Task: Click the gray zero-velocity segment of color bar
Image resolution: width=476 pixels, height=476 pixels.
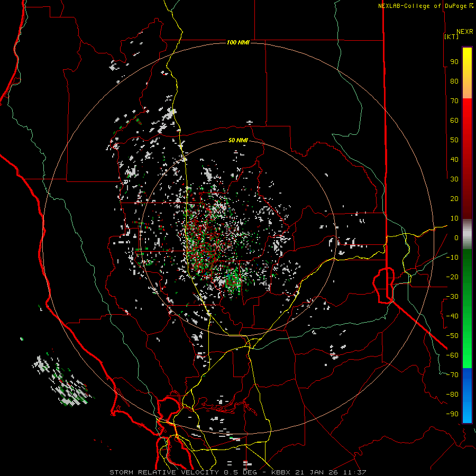Action: (467, 234)
